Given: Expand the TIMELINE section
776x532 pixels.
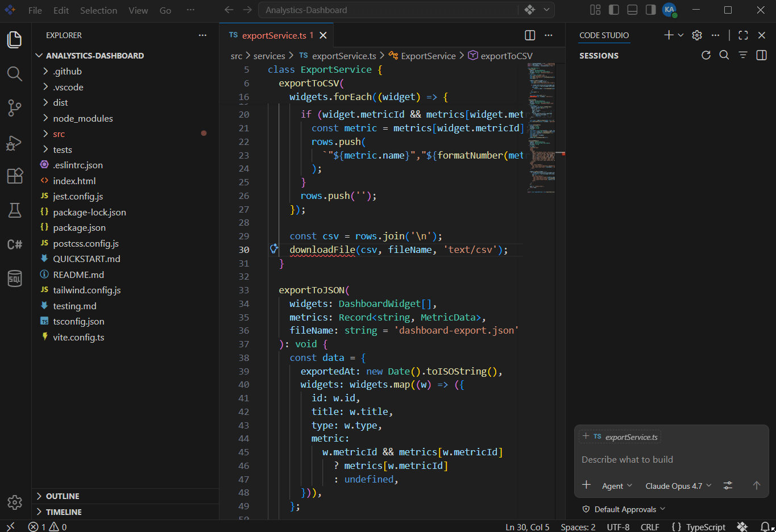Looking at the screenshot, I should point(125,512).
